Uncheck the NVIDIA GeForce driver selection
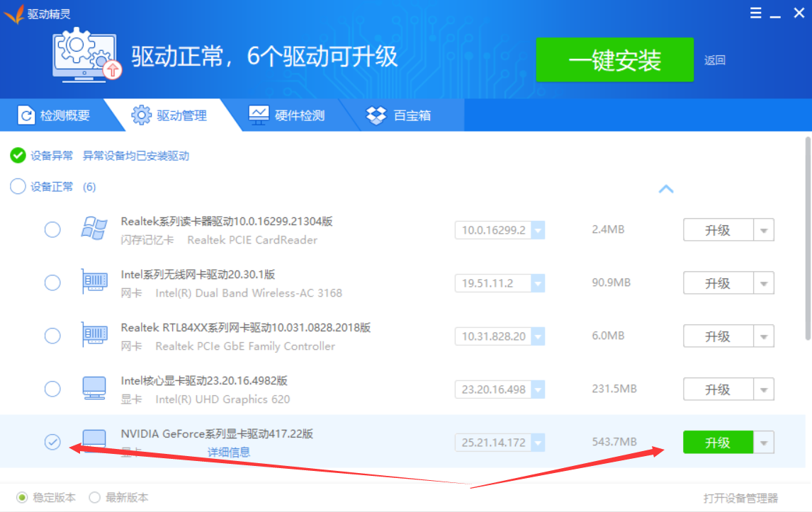This screenshot has width=812, height=512. [52, 441]
